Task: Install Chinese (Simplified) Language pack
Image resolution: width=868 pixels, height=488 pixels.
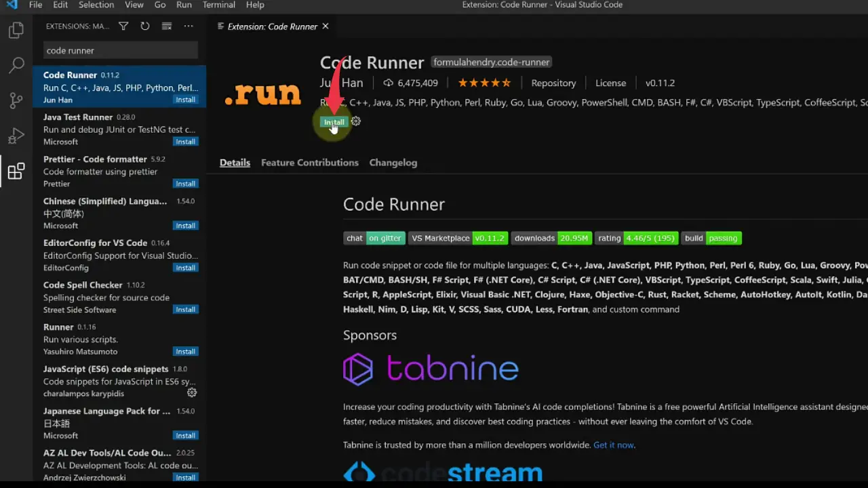Action: tap(185, 226)
